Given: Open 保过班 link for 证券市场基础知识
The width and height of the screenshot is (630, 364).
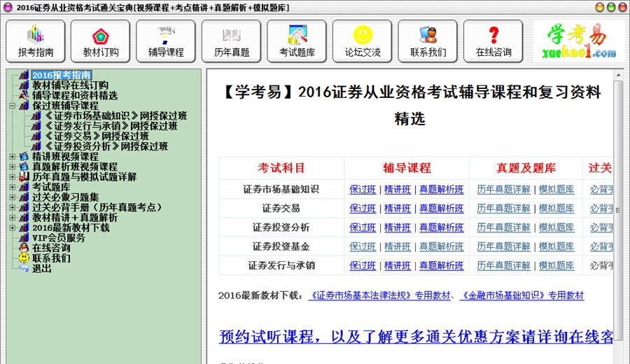Looking at the screenshot, I should pyautogui.click(x=363, y=189).
